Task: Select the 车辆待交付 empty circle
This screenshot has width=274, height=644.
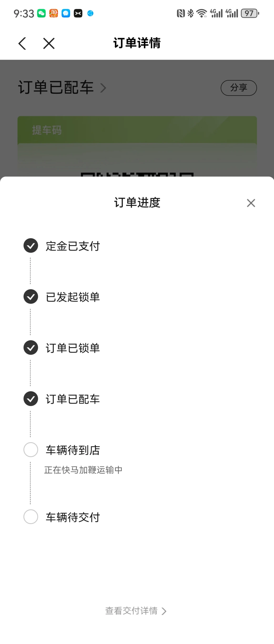Action: 31,516
